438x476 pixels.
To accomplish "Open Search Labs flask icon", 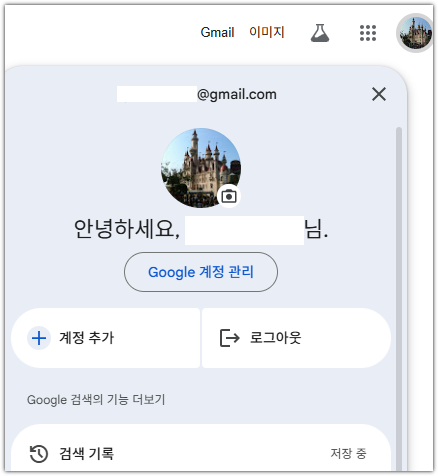I will (320, 33).
